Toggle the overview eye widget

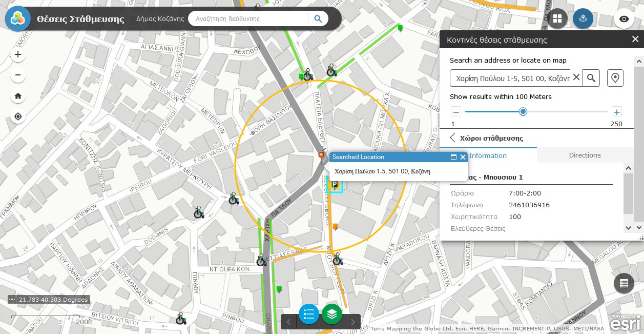[x=624, y=19]
